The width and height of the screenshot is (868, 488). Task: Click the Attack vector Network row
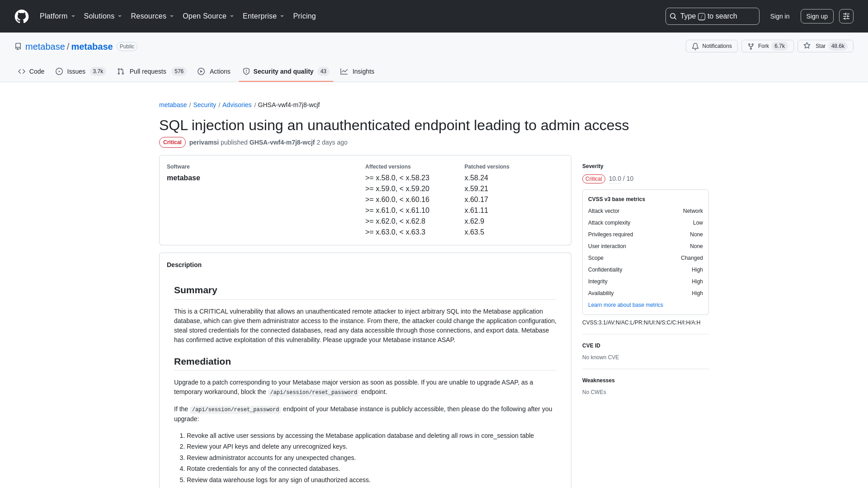point(646,211)
